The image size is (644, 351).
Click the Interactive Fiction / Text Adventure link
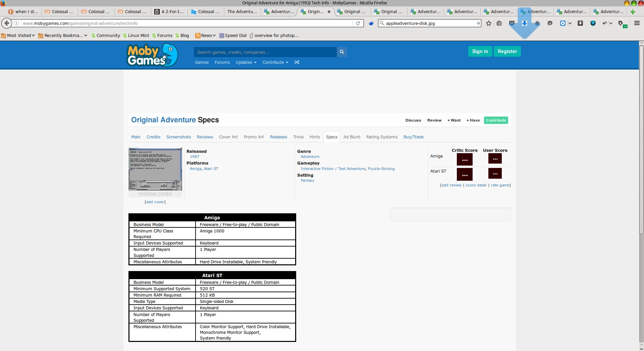click(333, 169)
